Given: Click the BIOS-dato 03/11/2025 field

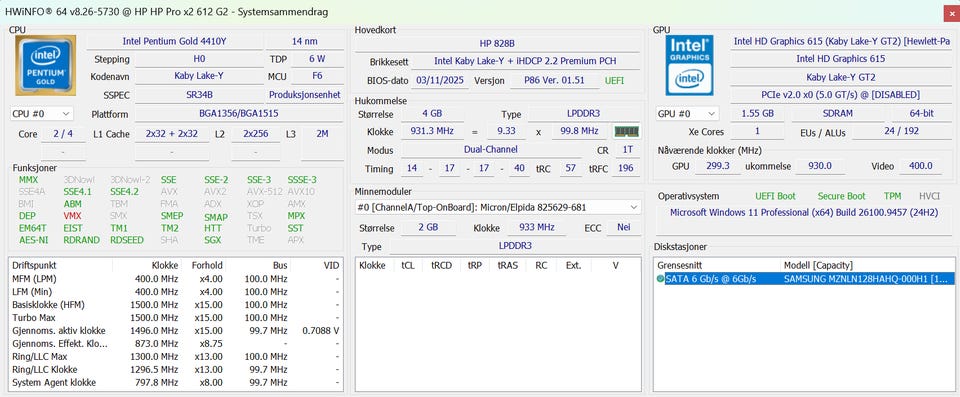Looking at the screenshot, I should point(441,80).
